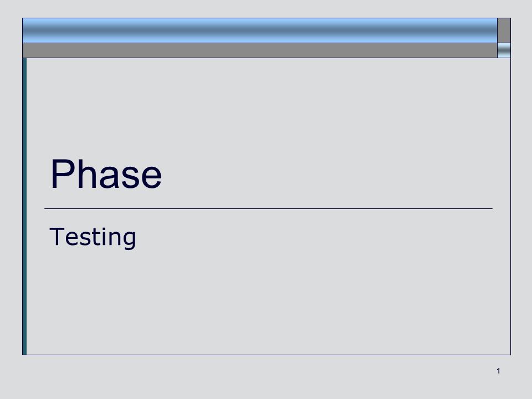This screenshot has height=399, width=532.
Task: Click the letter "g" ending "Testing"
Action: (130, 239)
